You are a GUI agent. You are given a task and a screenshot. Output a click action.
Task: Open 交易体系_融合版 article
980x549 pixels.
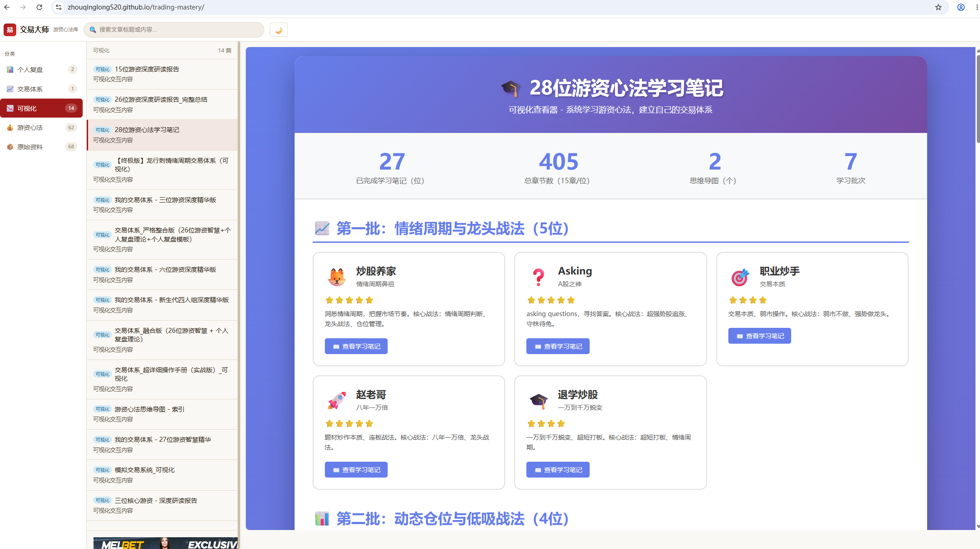coord(162,340)
